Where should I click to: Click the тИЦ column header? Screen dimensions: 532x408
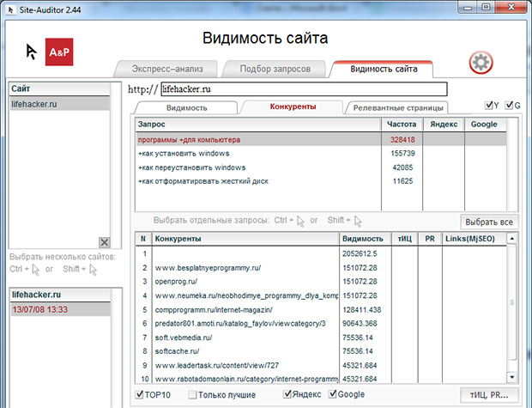click(405, 239)
